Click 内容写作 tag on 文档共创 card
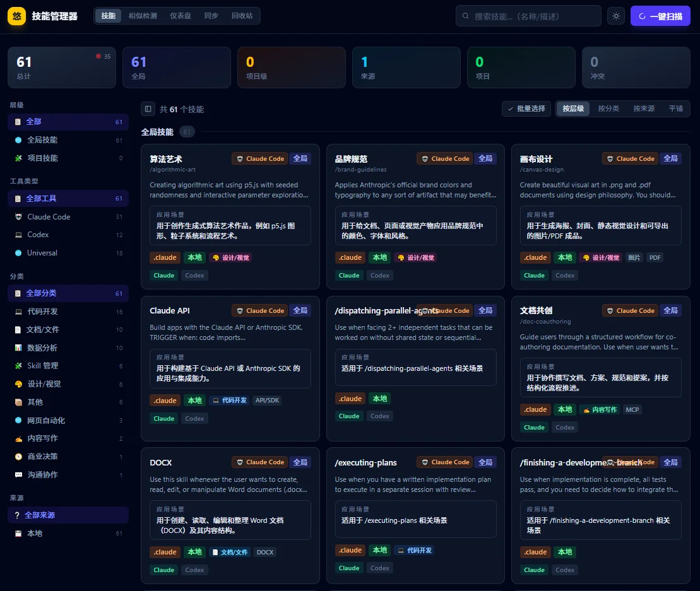The width and height of the screenshot is (700, 591). point(600,410)
